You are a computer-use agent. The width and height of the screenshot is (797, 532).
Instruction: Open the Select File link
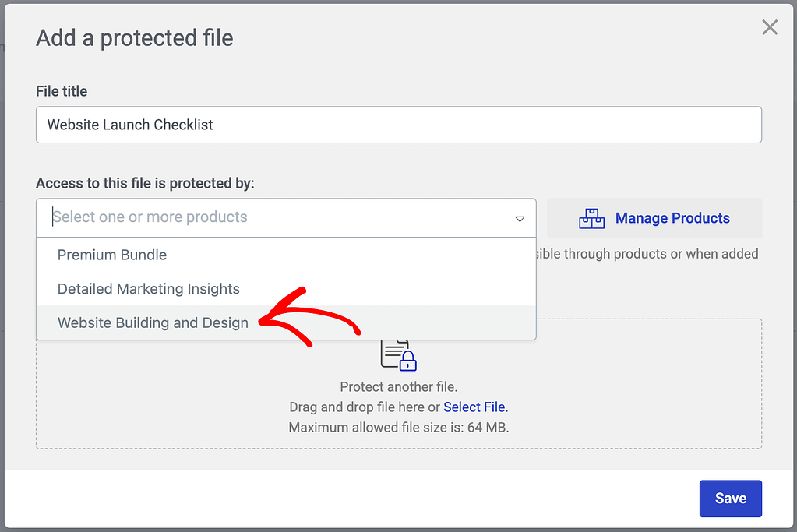(476, 407)
